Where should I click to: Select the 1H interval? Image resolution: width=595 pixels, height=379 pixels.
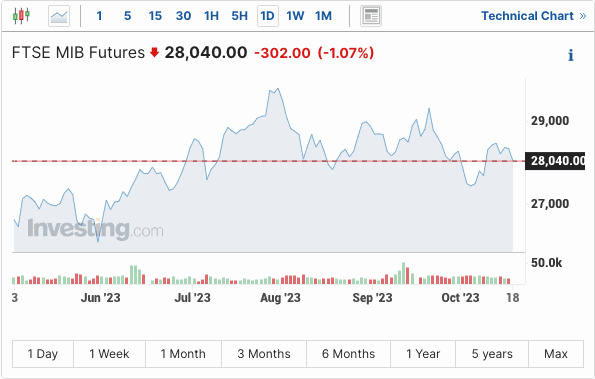pos(211,16)
